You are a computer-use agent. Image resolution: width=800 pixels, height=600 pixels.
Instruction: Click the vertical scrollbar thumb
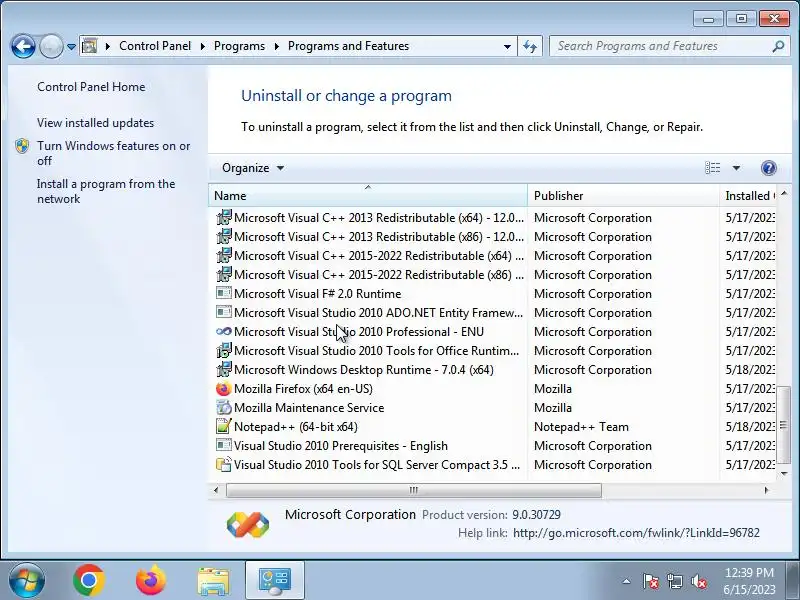pyautogui.click(x=784, y=424)
